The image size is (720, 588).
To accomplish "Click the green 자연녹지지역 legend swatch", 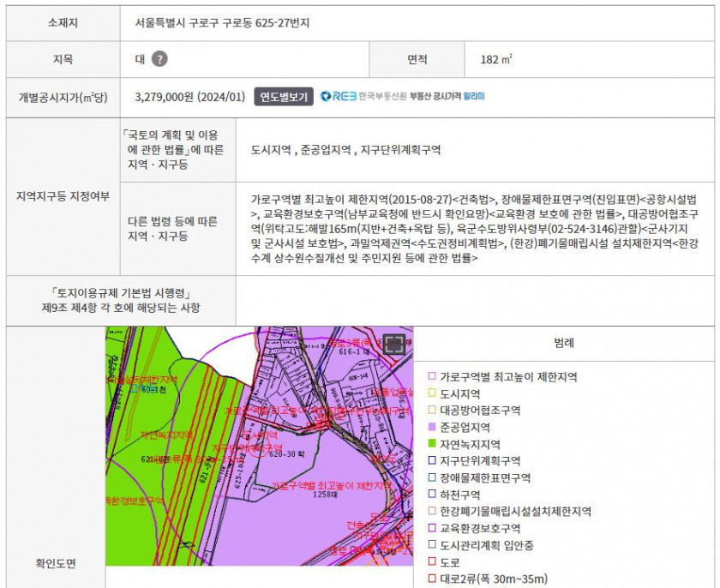I will pos(432,444).
